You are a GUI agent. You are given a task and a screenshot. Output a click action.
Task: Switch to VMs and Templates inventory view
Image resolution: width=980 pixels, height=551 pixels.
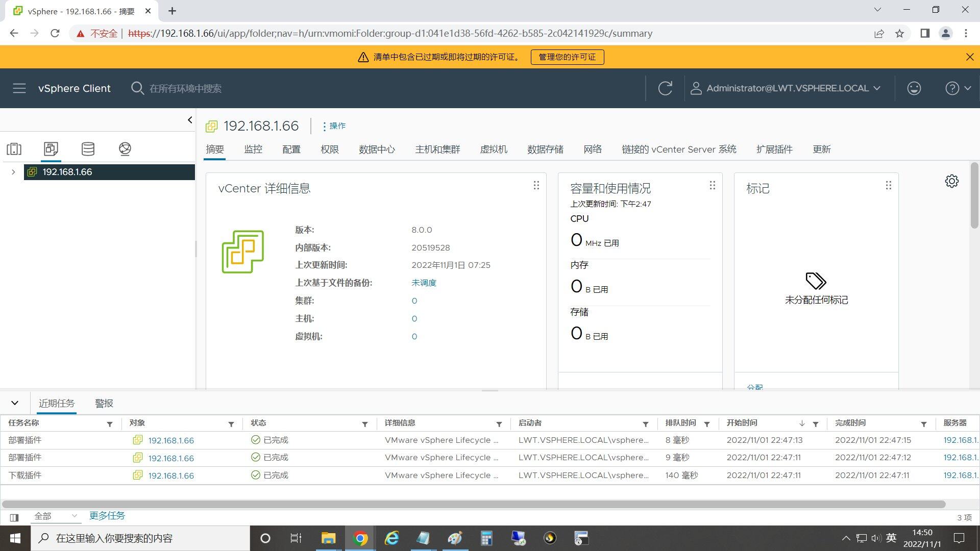coord(51,149)
